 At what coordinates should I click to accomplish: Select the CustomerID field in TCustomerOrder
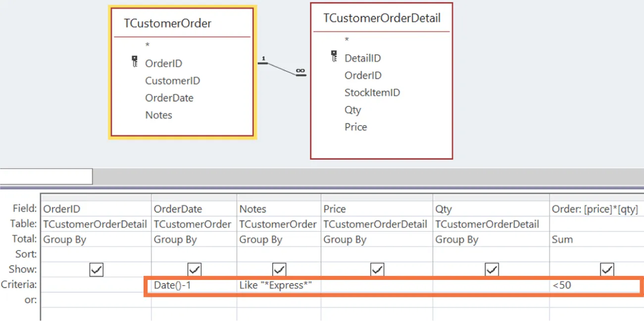[x=172, y=80]
